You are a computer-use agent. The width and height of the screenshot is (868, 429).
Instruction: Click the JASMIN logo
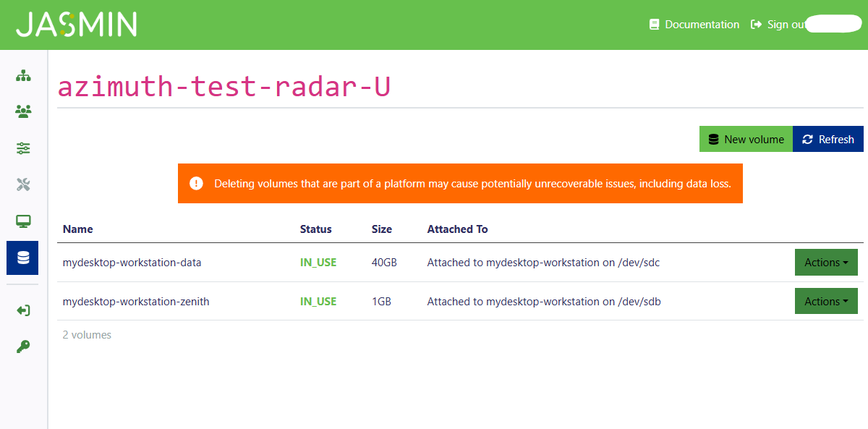(x=76, y=25)
